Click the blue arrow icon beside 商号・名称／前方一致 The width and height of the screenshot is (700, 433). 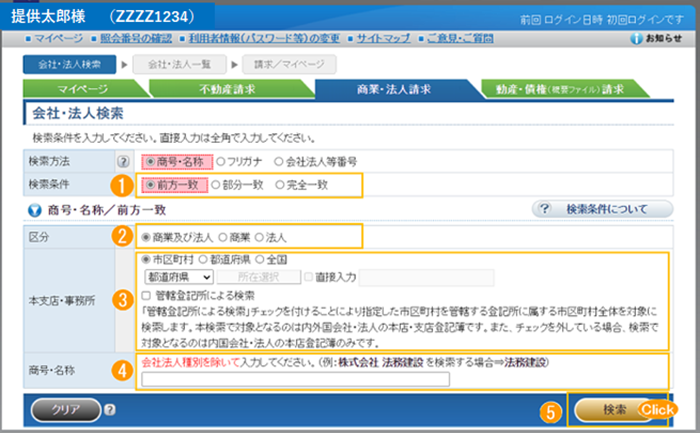tap(34, 210)
